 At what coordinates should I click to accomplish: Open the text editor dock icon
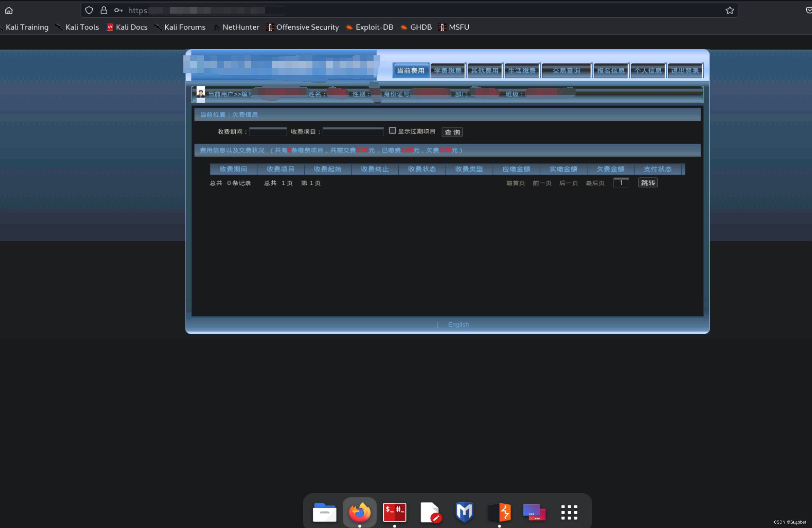pyautogui.click(x=430, y=512)
